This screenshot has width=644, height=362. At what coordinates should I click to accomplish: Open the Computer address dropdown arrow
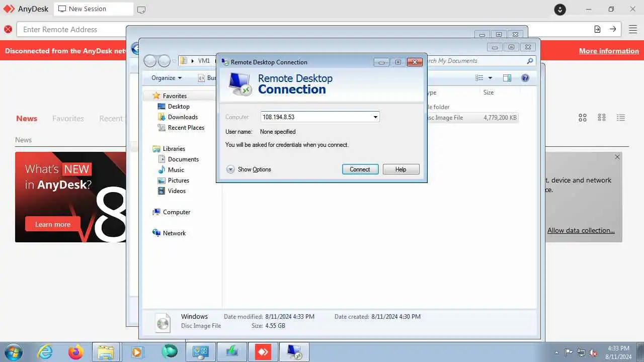coord(375,117)
